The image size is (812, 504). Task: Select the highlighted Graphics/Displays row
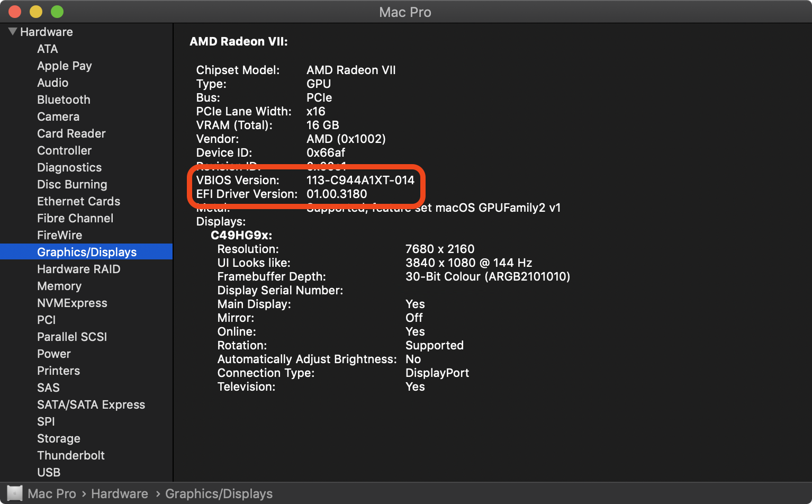pyautogui.click(x=86, y=251)
